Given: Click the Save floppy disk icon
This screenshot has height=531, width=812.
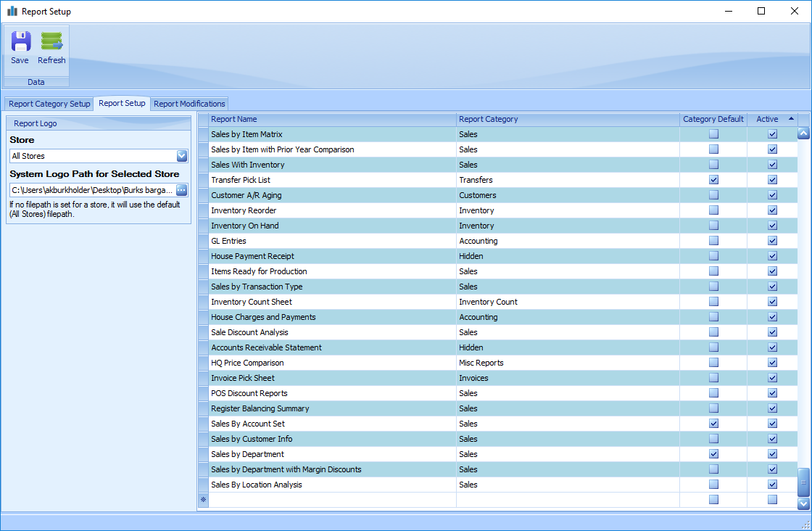Looking at the screenshot, I should point(20,42).
